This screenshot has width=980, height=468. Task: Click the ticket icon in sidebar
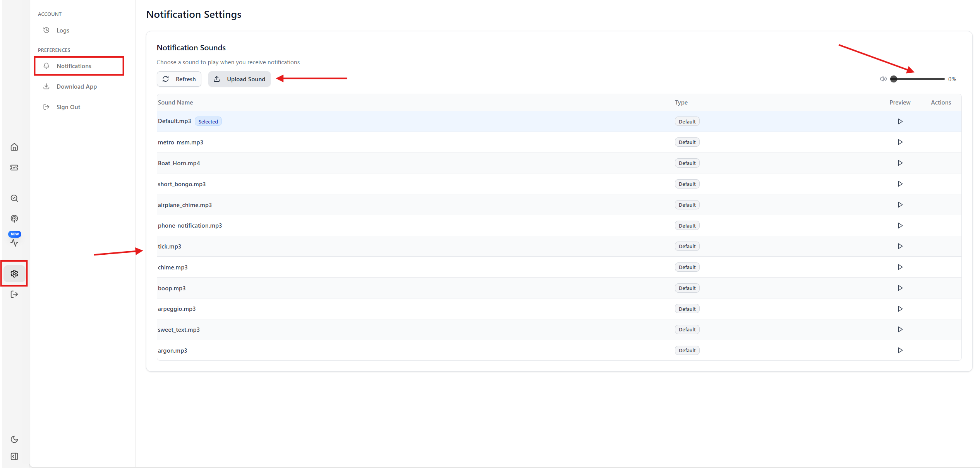click(14, 168)
